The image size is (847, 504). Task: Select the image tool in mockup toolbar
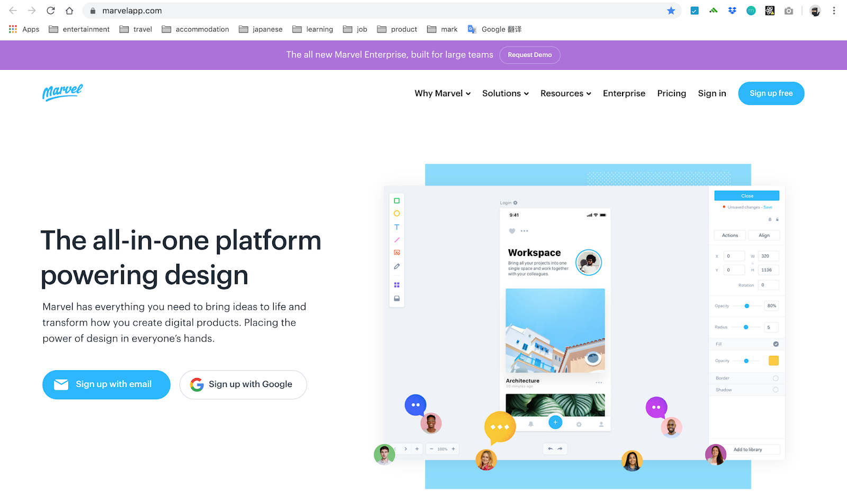tap(397, 253)
